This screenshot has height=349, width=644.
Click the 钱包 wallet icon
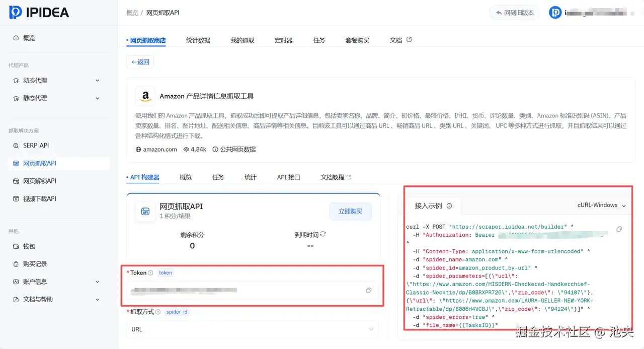[16, 246]
